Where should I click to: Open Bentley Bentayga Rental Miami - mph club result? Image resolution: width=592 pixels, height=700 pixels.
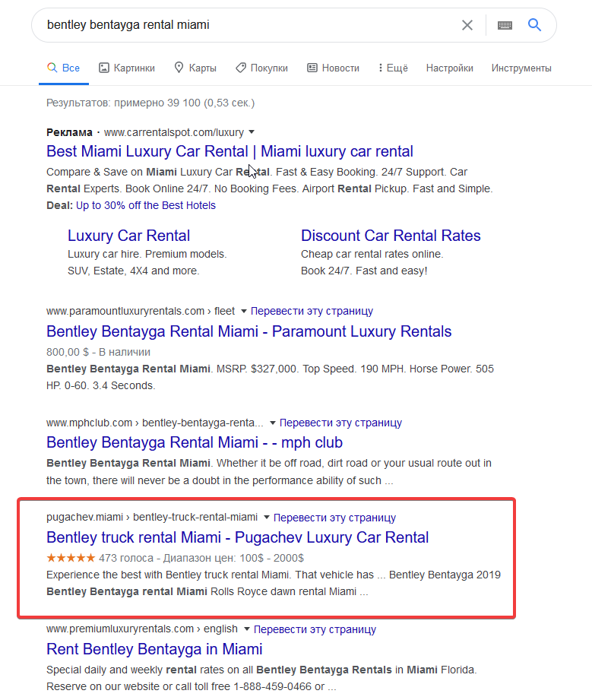tap(195, 442)
